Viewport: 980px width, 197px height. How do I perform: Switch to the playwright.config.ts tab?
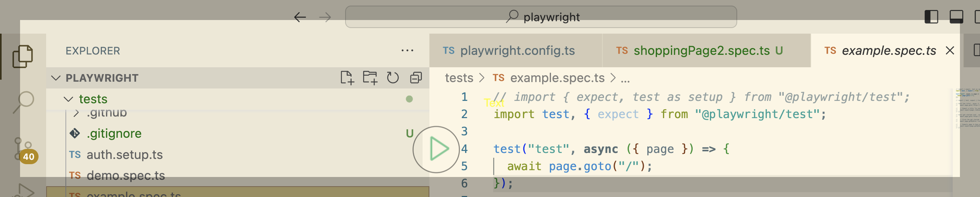tap(517, 51)
